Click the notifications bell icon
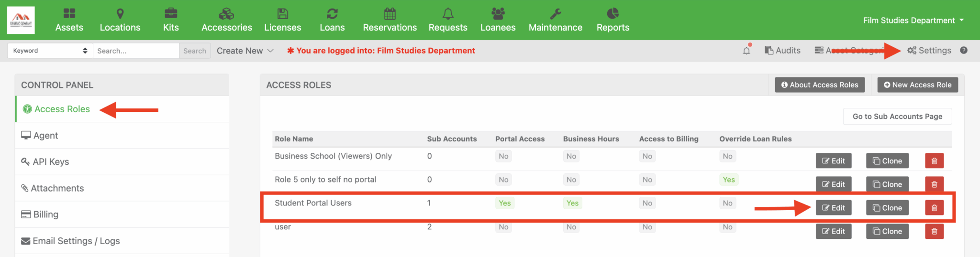 pos(746,51)
